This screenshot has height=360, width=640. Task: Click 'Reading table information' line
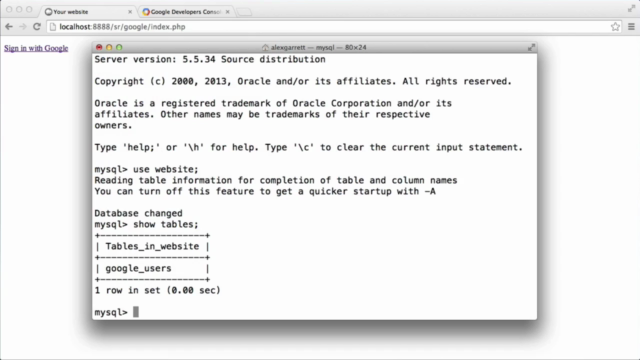pyautogui.click(x=276, y=180)
